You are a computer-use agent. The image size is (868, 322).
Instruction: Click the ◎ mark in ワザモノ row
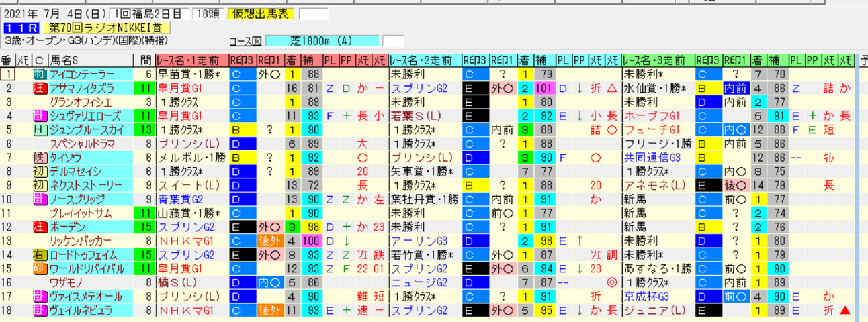pos(611,282)
